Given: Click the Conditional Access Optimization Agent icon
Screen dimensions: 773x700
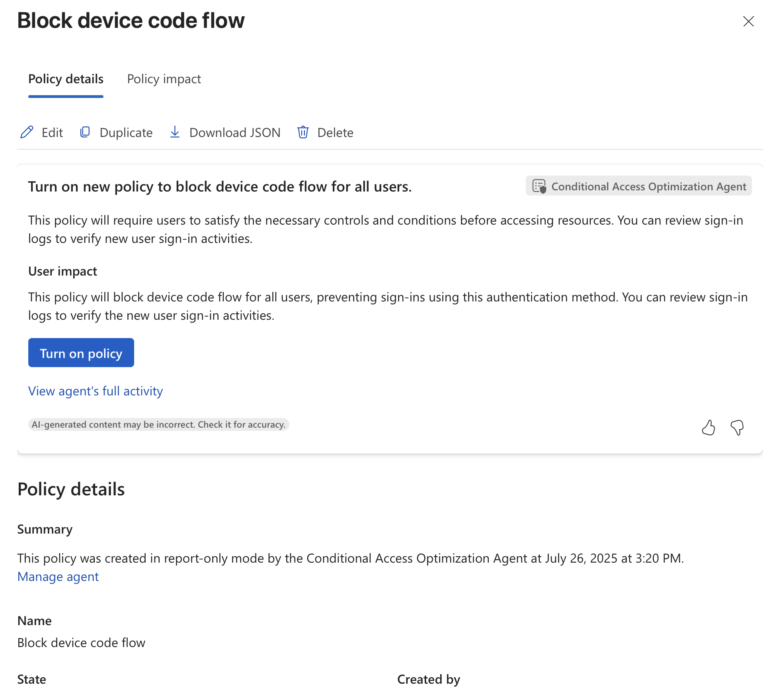Looking at the screenshot, I should point(539,186).
